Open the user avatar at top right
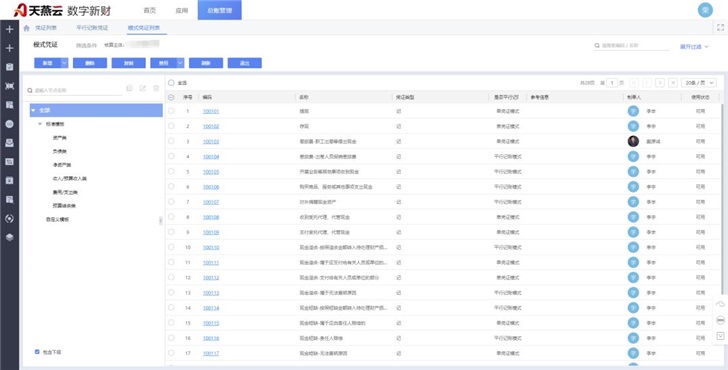 [705, 10]
